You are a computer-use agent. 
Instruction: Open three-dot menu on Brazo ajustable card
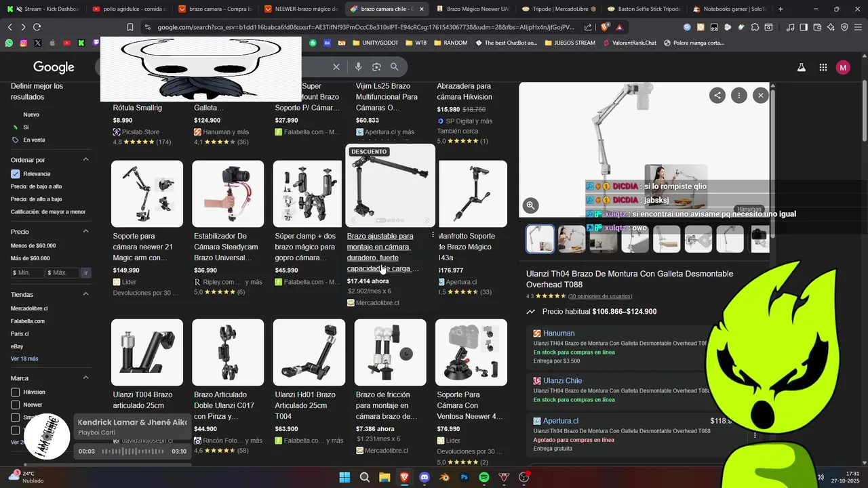[x=433, y=235]
